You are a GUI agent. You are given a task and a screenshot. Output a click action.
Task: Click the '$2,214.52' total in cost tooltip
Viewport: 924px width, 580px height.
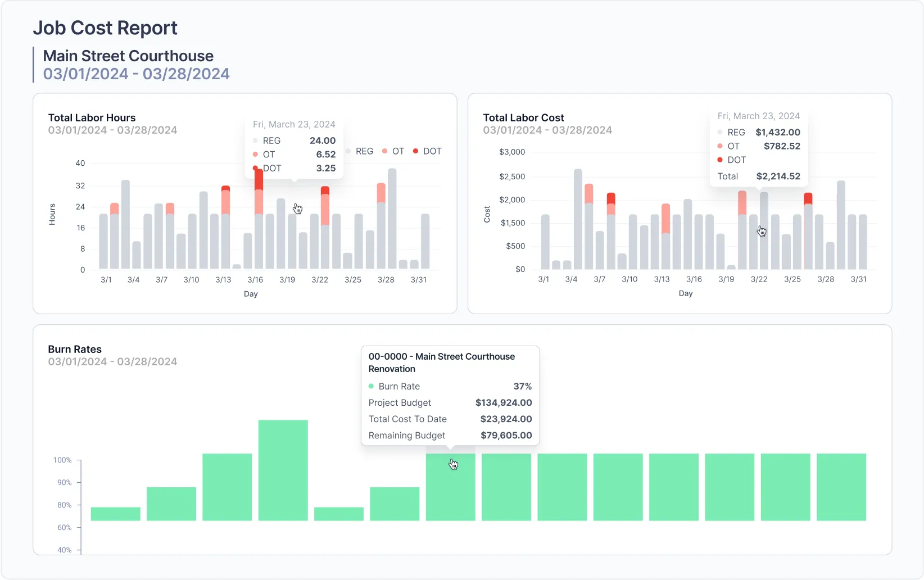(x=778, y=176)
